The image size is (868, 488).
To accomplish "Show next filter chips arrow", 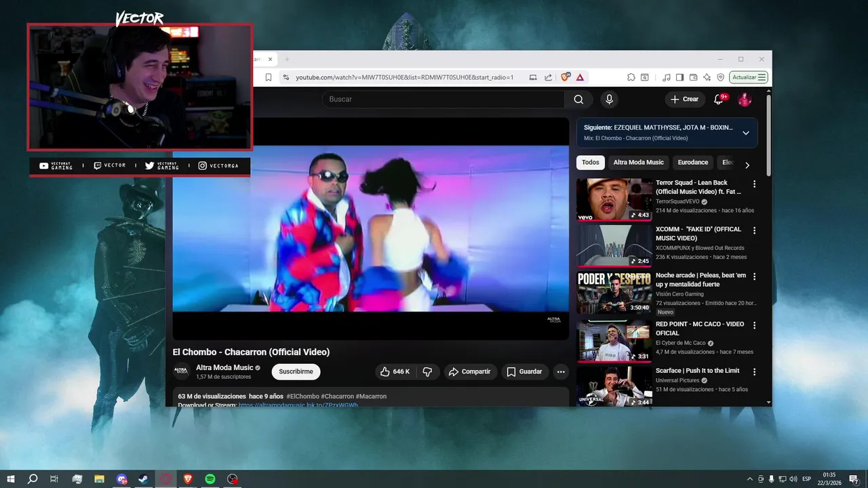I will click(x=747, y=165).
